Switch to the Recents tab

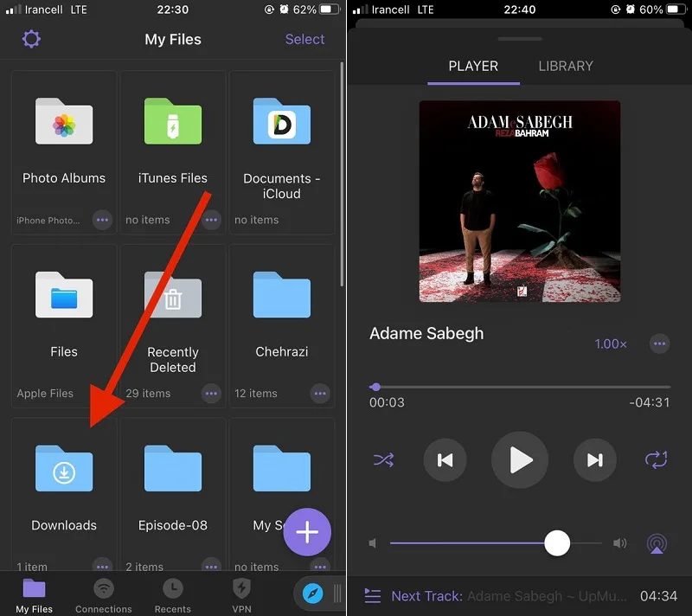tap(172, 596)
